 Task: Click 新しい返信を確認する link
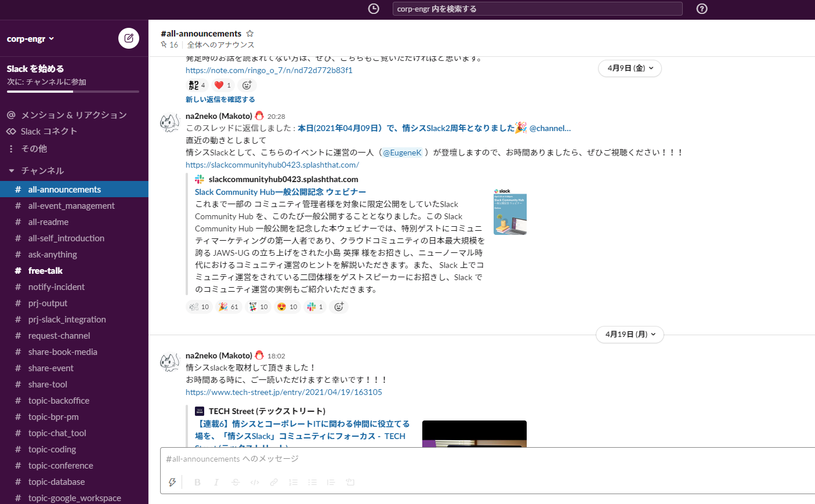point(220,100)
